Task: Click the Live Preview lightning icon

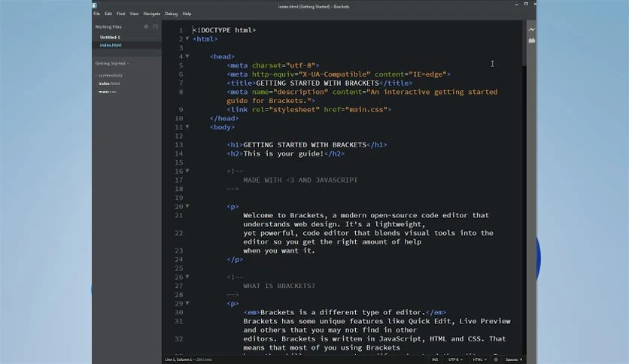Action: click(531, 29)
